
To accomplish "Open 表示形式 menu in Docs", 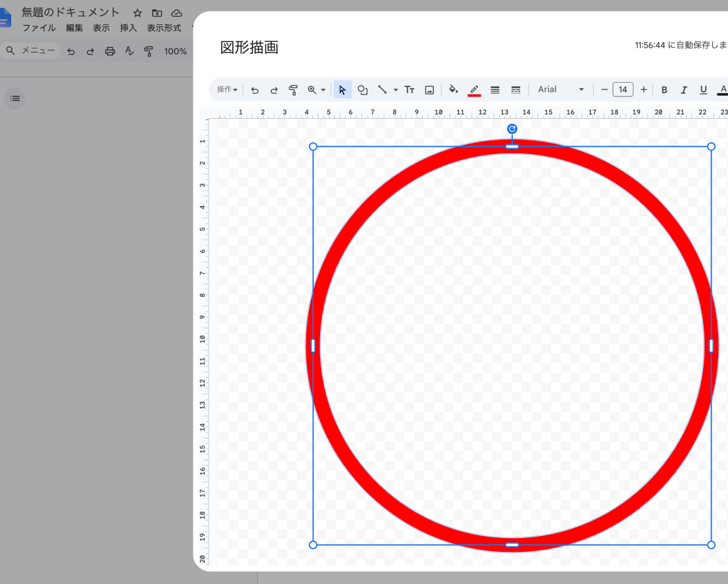I will click(x=164, y=28).
